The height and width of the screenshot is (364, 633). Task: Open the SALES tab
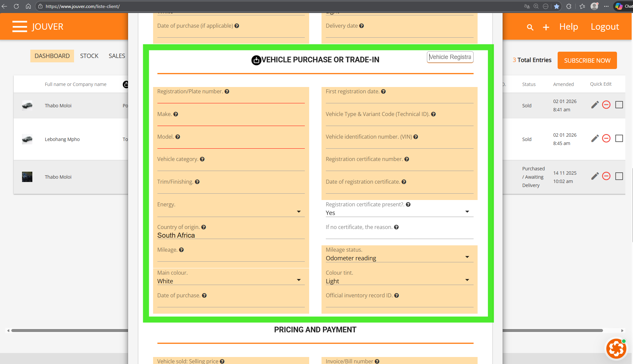(x=117, y=56)
